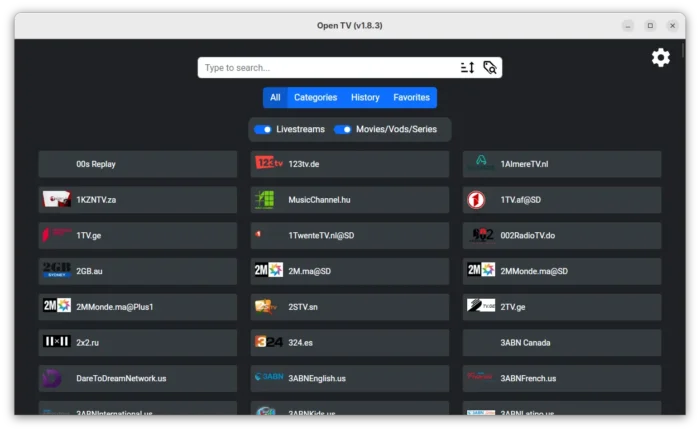Select the All tab
The width and height of the screenshot is (700, 431).
(x=275, y=98)
